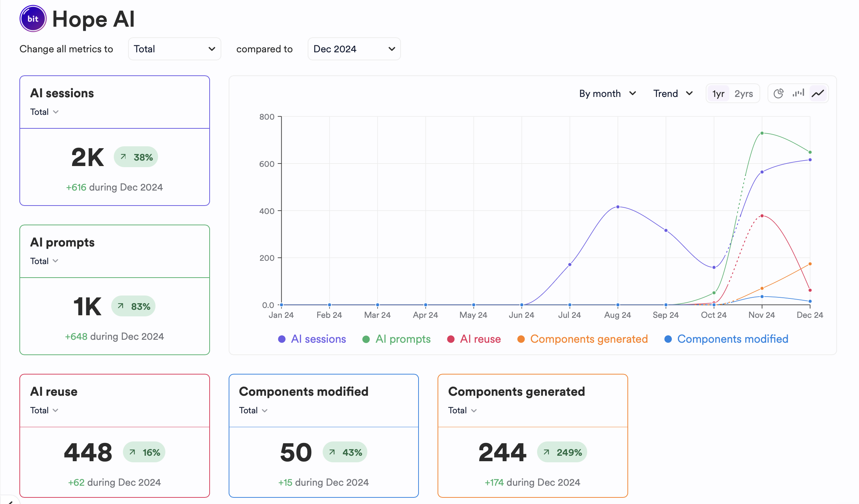The image size is (859, 504).
Task: Toggle AI prompts series in legend
Action: pyautogui.click(x=397, y=339)
